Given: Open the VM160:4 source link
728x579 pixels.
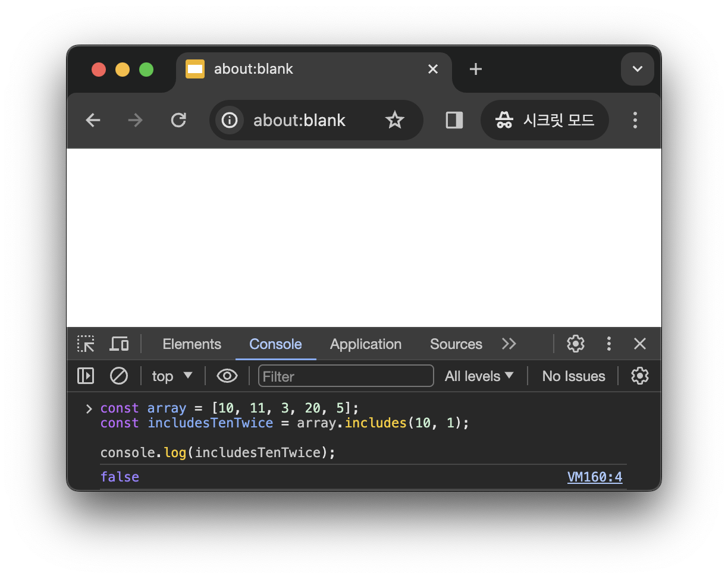Looking at the screenshot, I should (x=595, y=477).
